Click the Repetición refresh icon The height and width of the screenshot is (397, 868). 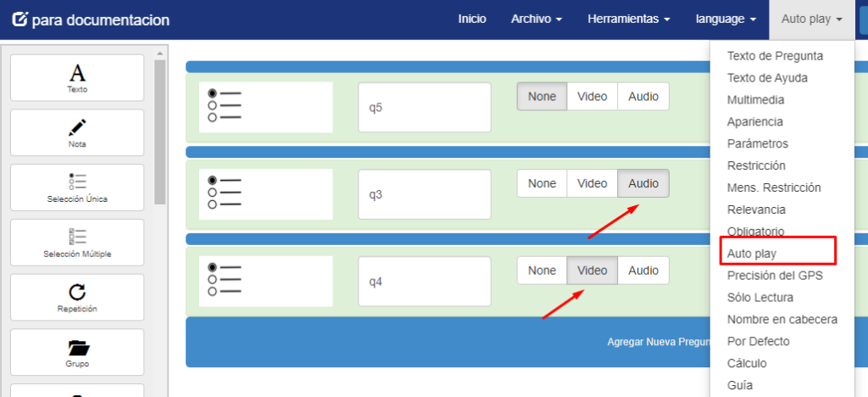[x=77, y=293]
